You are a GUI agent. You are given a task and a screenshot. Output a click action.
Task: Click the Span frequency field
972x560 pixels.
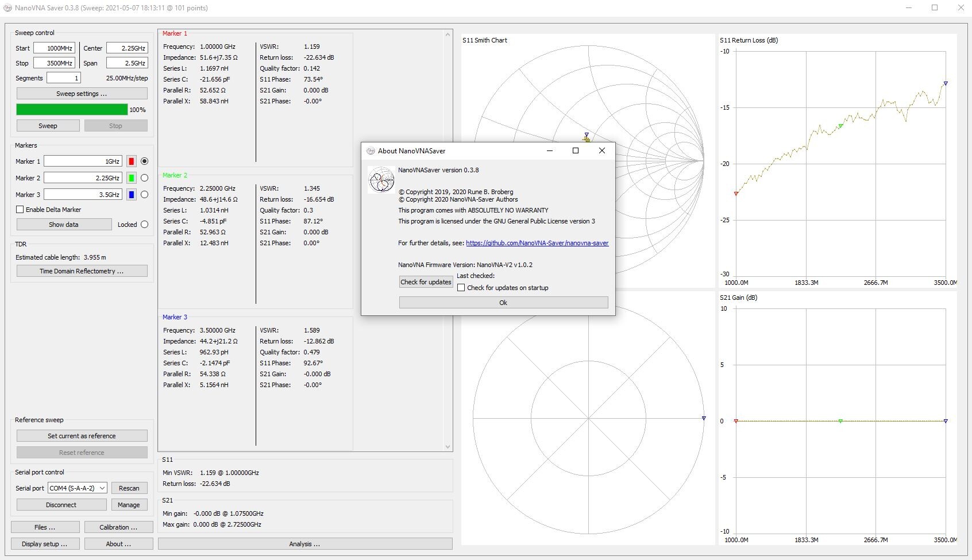(x=127, y=63)
